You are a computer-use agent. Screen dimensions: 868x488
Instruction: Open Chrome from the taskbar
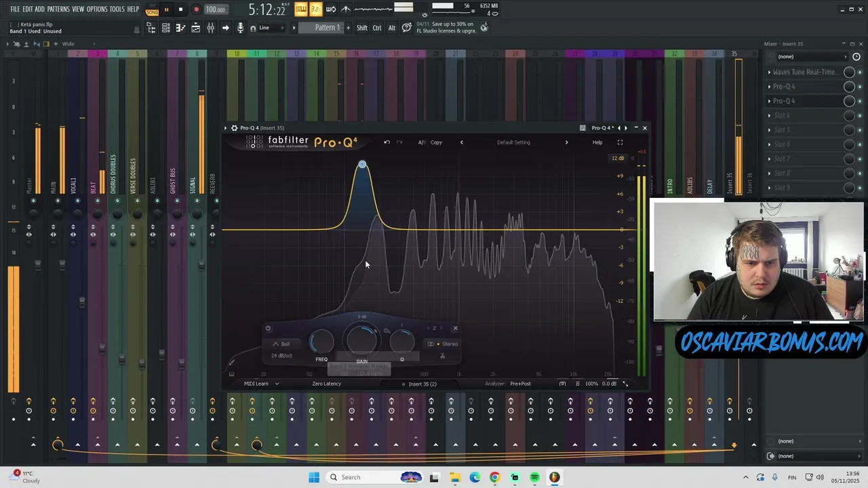click(494, 477)
